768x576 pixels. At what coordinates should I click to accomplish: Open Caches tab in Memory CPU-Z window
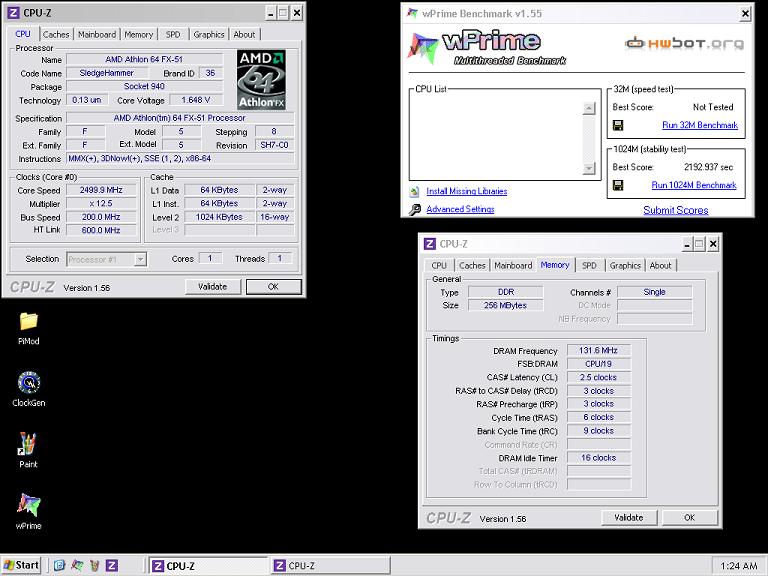[x=472, y=265]
